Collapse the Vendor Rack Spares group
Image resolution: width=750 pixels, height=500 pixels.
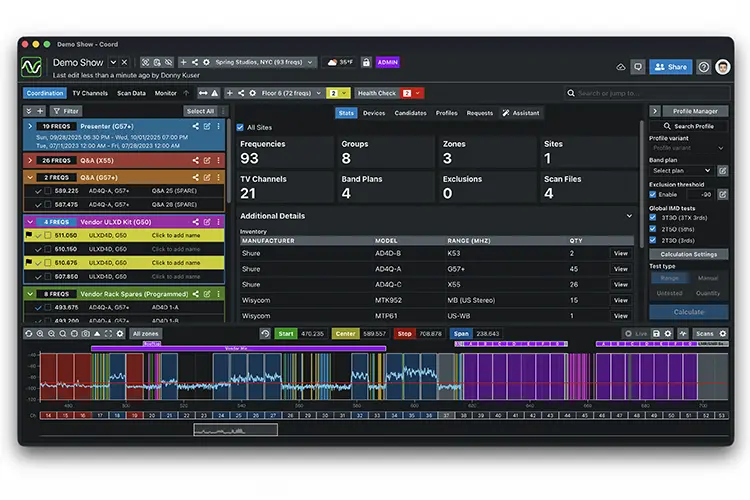pyautogui.click(x=30, y=294)
